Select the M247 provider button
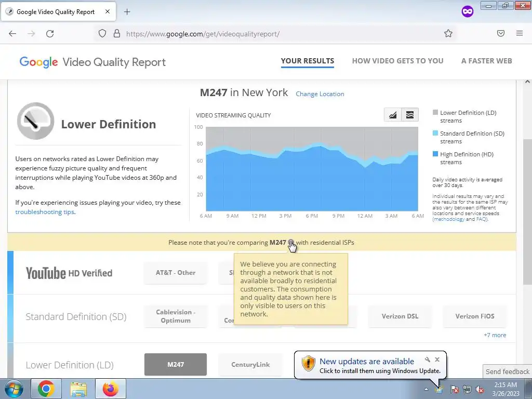The image size is (532, 399). click(x=176, y=364)
